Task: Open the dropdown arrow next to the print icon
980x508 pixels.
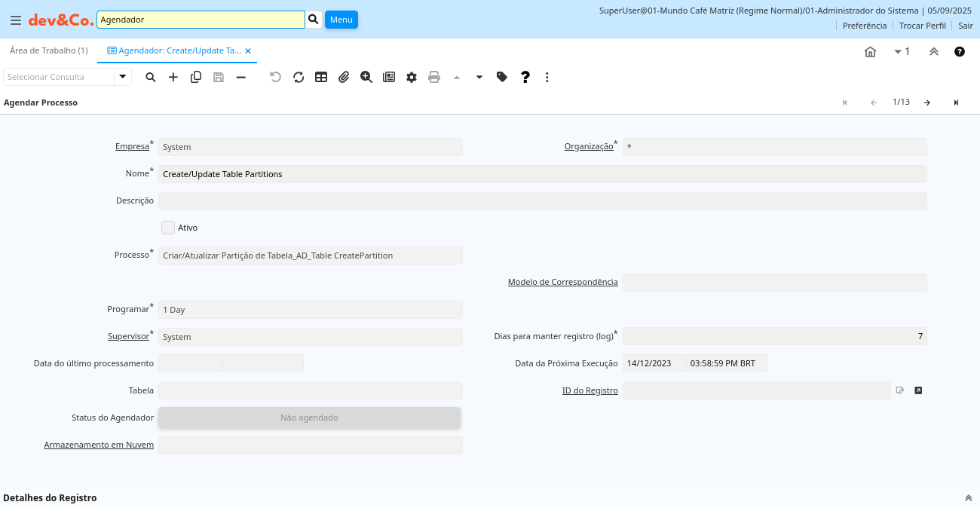Action: [479, 77]
